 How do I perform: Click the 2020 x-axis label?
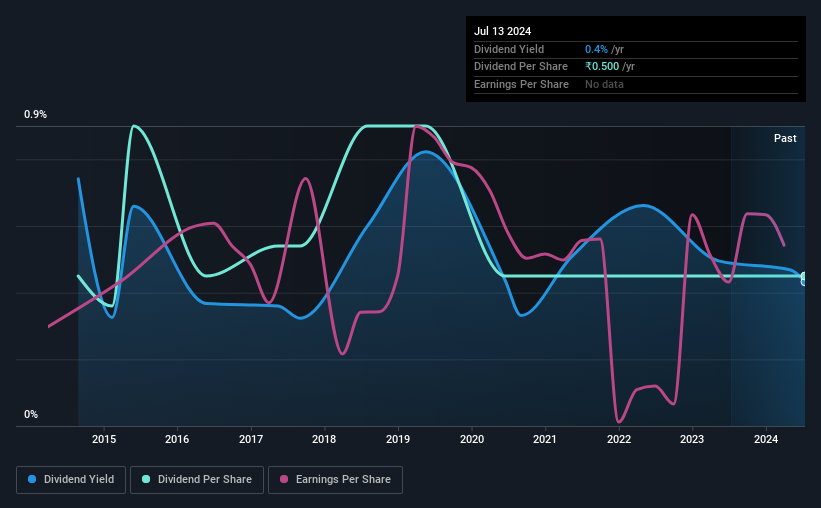472,439
